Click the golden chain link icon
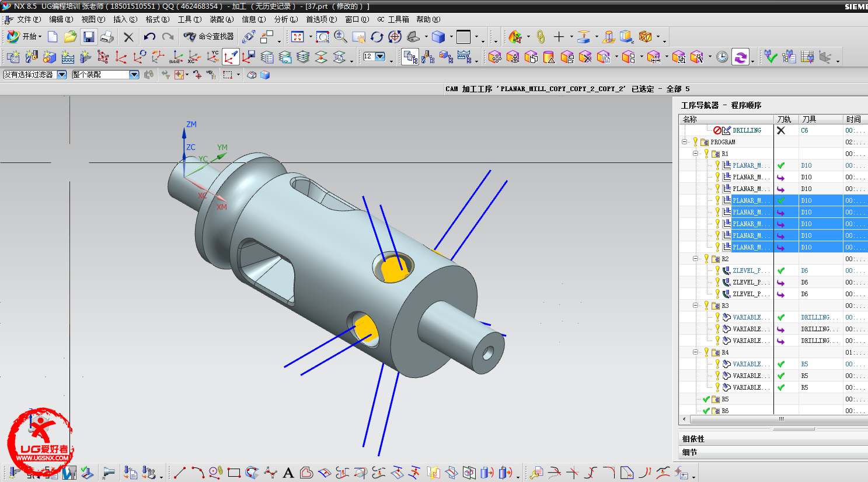This screenshot has width=868, height=482. coord(541,37)
